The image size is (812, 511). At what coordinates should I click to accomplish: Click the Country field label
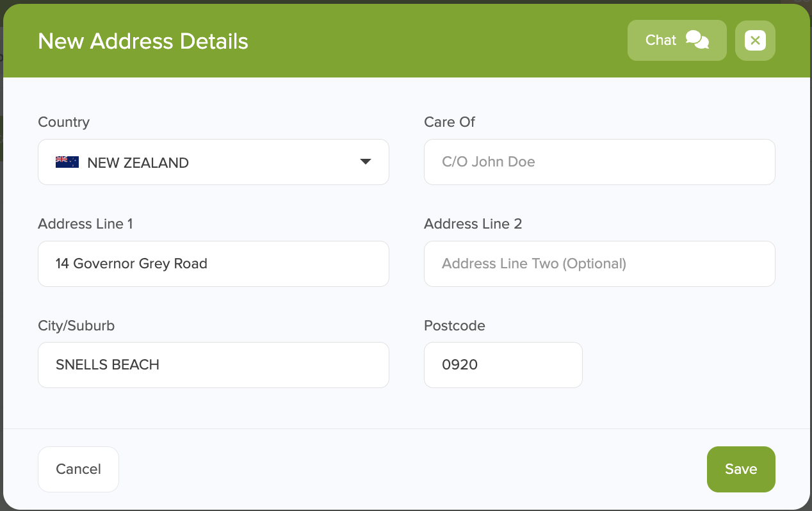(63, 122)
